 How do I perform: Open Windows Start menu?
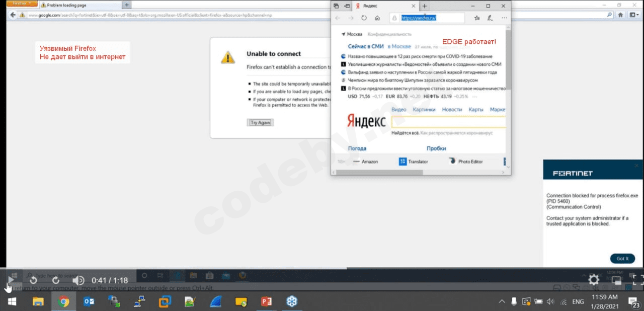pos(12,302)
